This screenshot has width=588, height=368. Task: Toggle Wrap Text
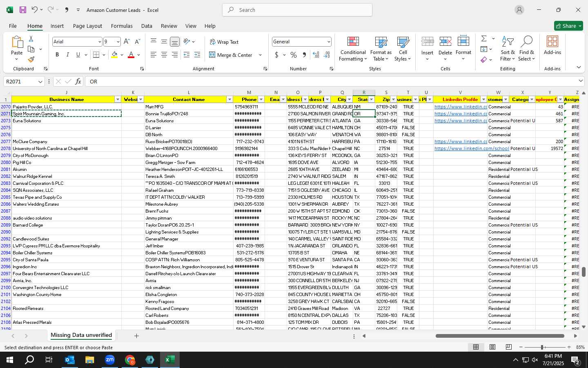pos(224,42)
